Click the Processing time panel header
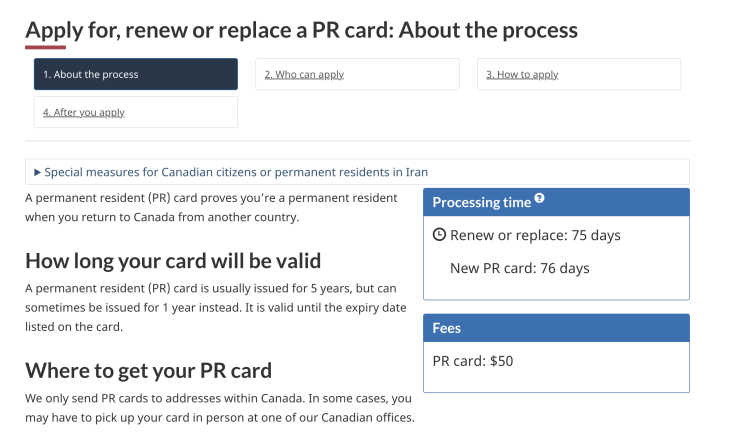The height and width of the screenshot is (440, 743). [x=556, y=202]
